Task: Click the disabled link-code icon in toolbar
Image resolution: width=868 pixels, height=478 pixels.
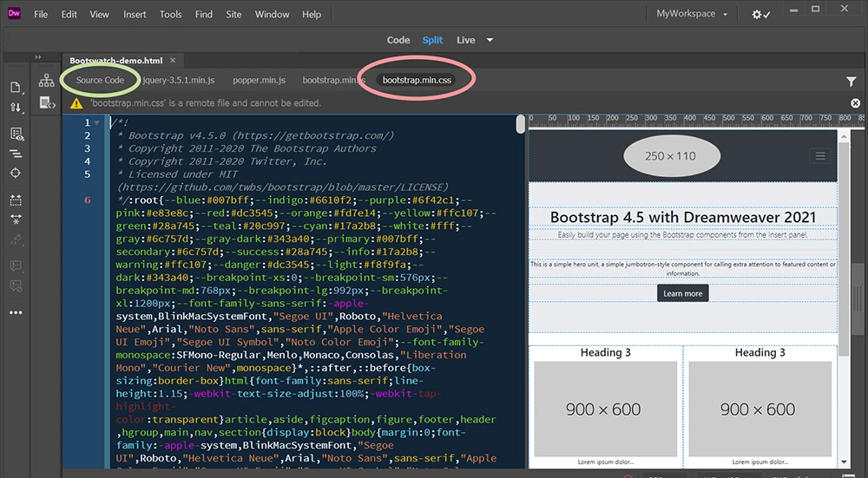Action: [16, 239]
